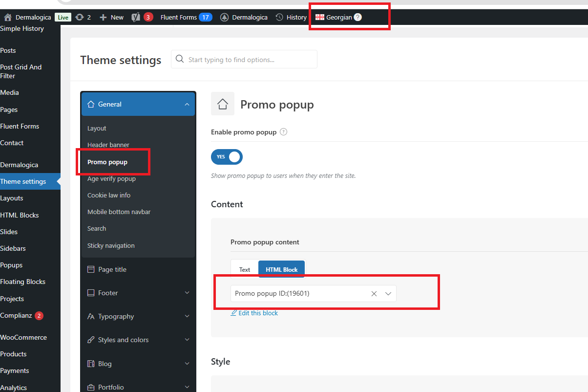Expand the Blog section chevron
This screenshot has width=588, height=392.
187,364
